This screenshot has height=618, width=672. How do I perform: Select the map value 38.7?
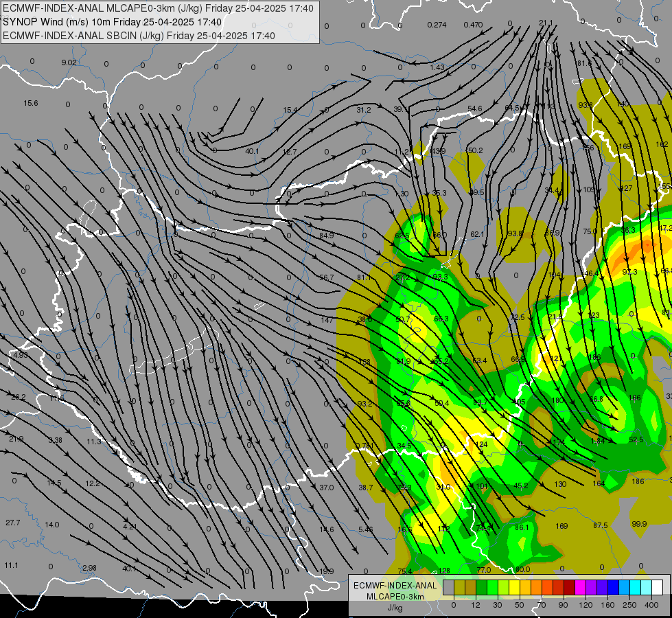point(366,488)
